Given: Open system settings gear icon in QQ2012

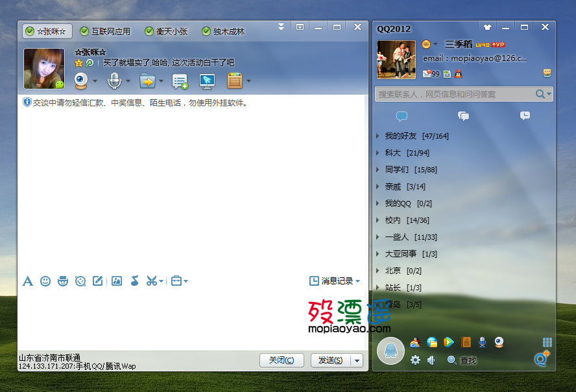Looking at the screenshot, I should pos(415,360).
